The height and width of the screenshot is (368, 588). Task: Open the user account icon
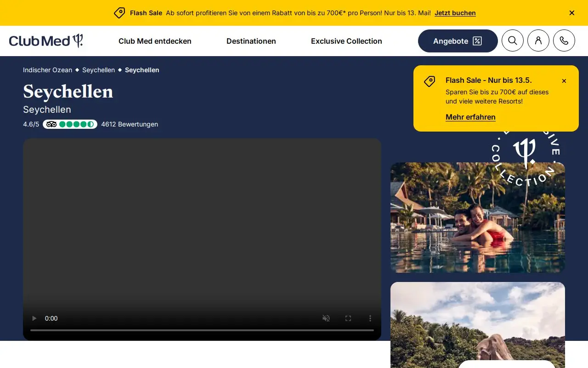[x=538, y=40]
